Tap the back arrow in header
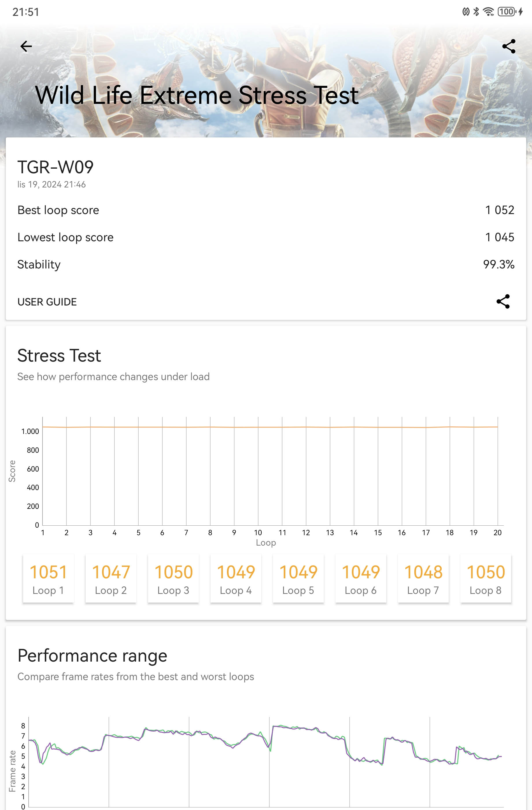 coord(26,46)
